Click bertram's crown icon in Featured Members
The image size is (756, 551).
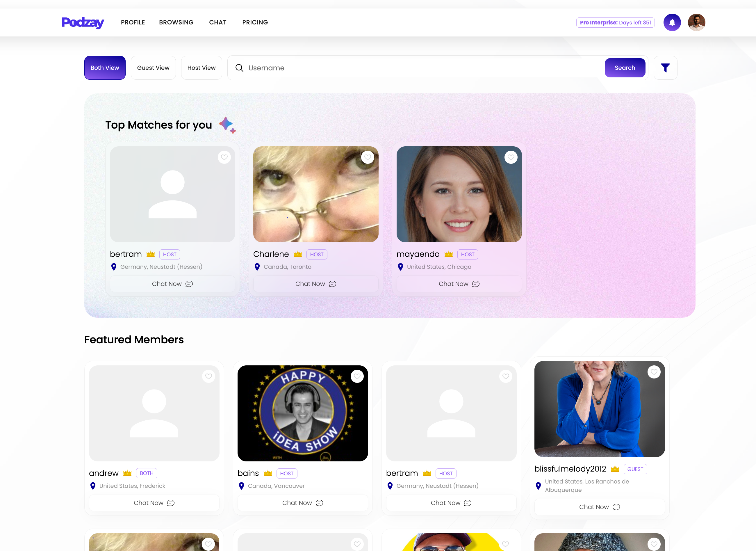click(x=427, y=473)
